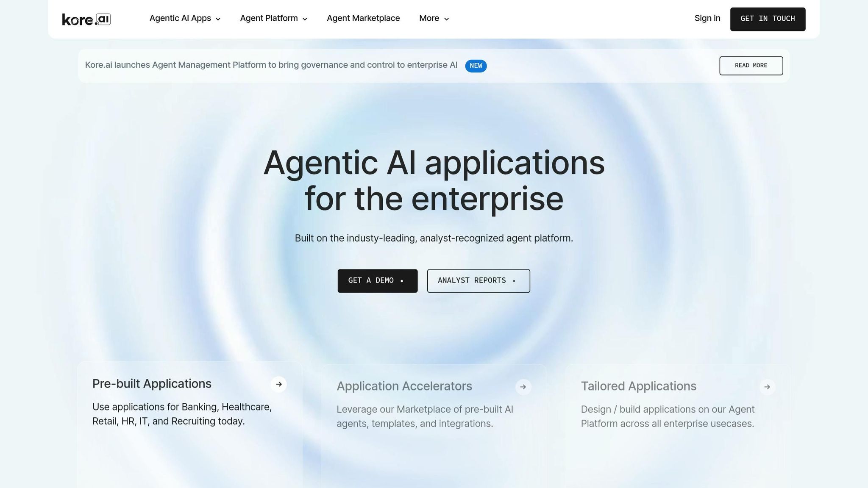Viewport: 868px width, 488px height.
Task: Open the Agent Management Platform announcement text
Action: [x=271, y=65]
